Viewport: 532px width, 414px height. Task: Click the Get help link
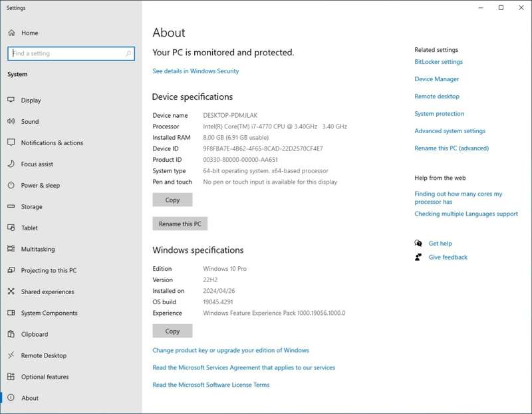[440, 244]
